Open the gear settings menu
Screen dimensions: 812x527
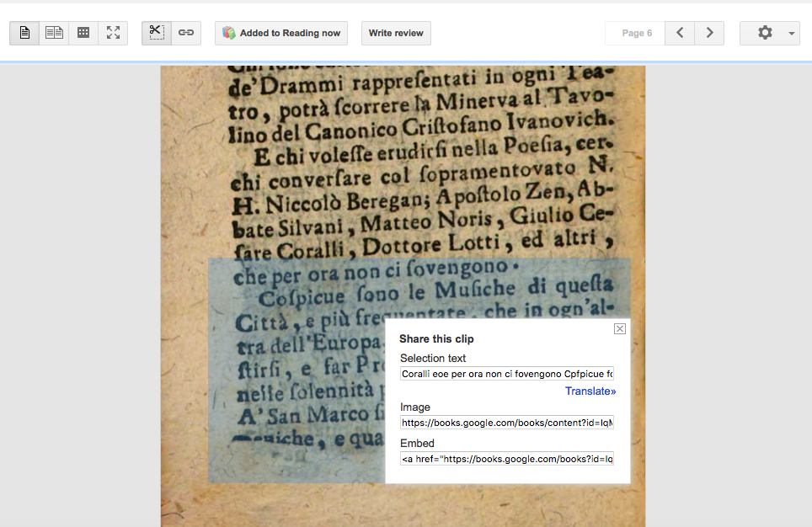coord(765,33)
